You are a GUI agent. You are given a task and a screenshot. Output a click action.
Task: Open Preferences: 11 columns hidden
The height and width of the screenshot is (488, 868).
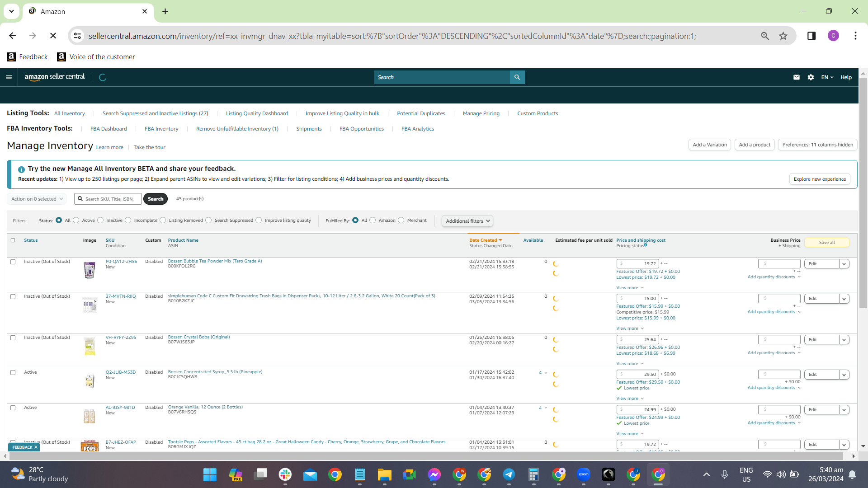point(818,145)
